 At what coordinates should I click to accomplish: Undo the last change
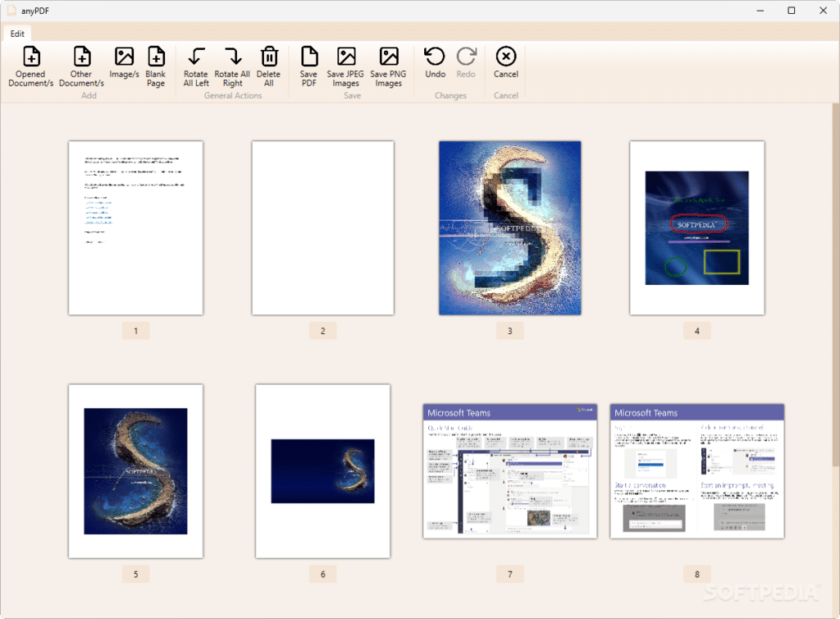(435, 63)
